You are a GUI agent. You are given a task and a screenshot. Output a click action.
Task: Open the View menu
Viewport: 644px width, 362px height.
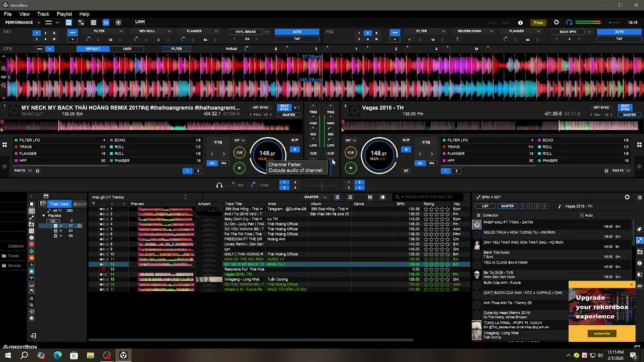pos(24,14)
